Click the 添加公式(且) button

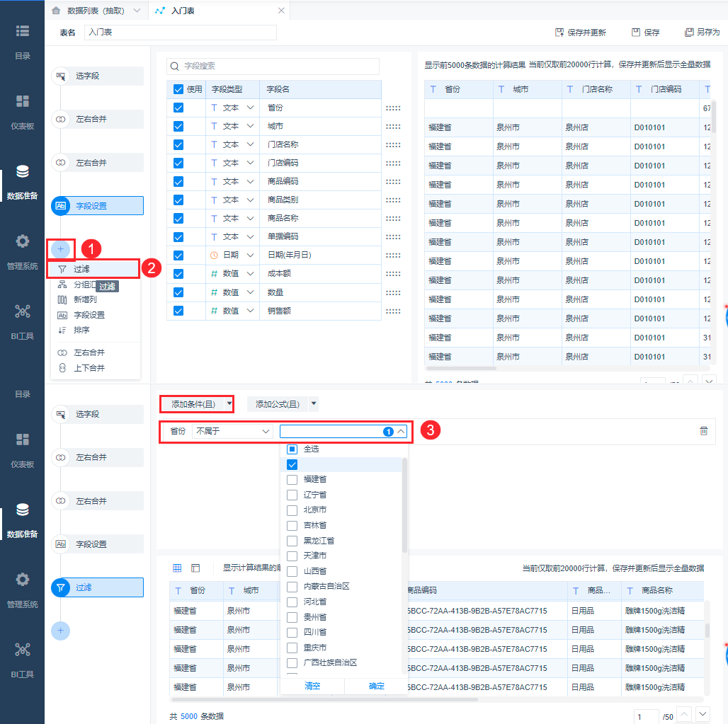278,404
